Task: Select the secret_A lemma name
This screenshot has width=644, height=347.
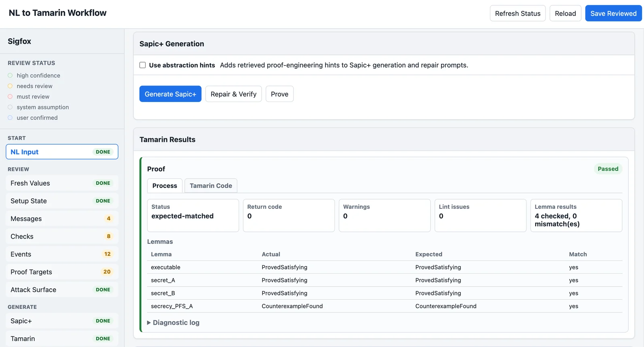Action: [x=163, y=280]
